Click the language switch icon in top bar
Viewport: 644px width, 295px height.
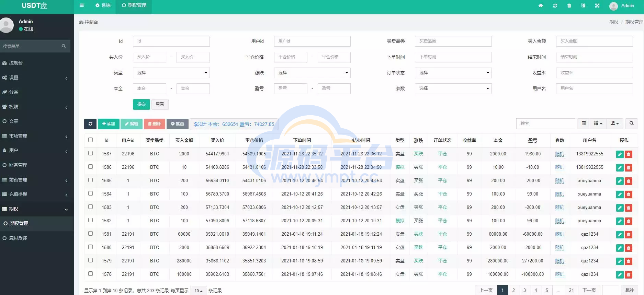tap(583, 5)
